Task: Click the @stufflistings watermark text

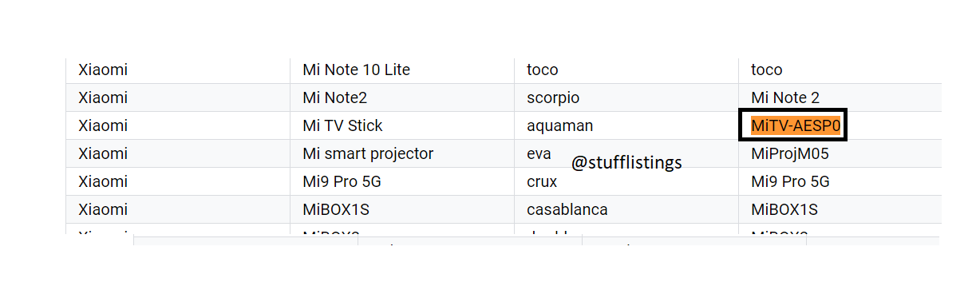Action: pos(626,163)
